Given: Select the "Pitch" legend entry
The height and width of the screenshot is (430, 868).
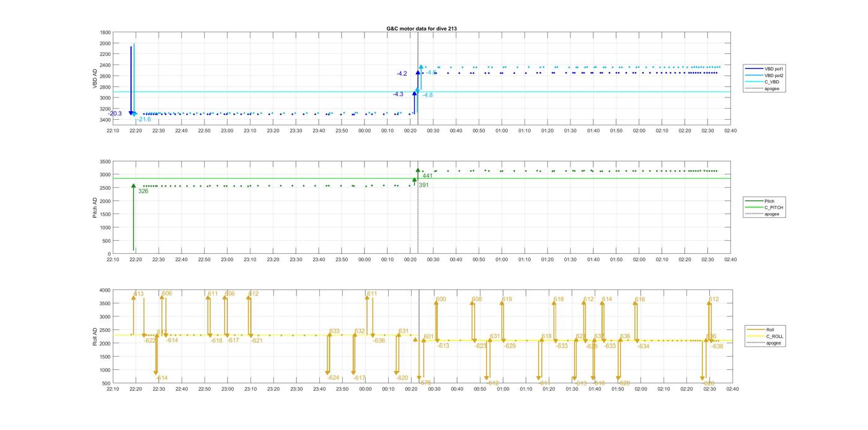Looking at the screenshot, I should click(x=769, y=201).
